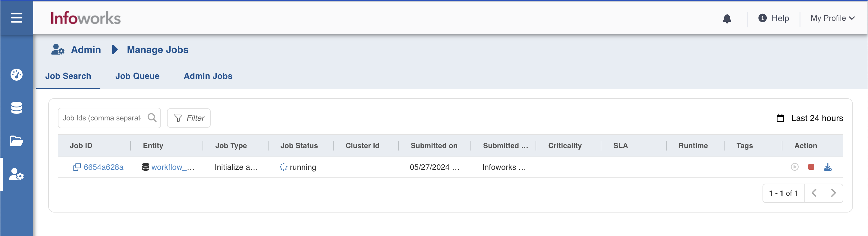This screenshot has width=868, height=236.
Task: Go to previous page chevron
Action: pyautogui.click(x=814, y=193)
